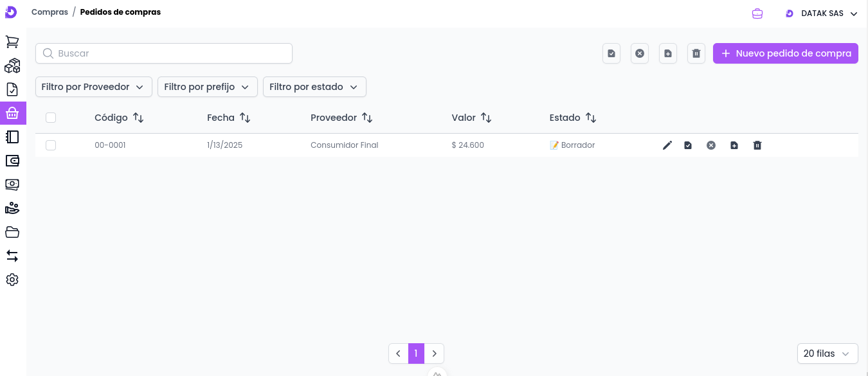Open the wallet icon in sidebar
The width and height of the screenshot is (868, 376).
(x=12, y=161)
